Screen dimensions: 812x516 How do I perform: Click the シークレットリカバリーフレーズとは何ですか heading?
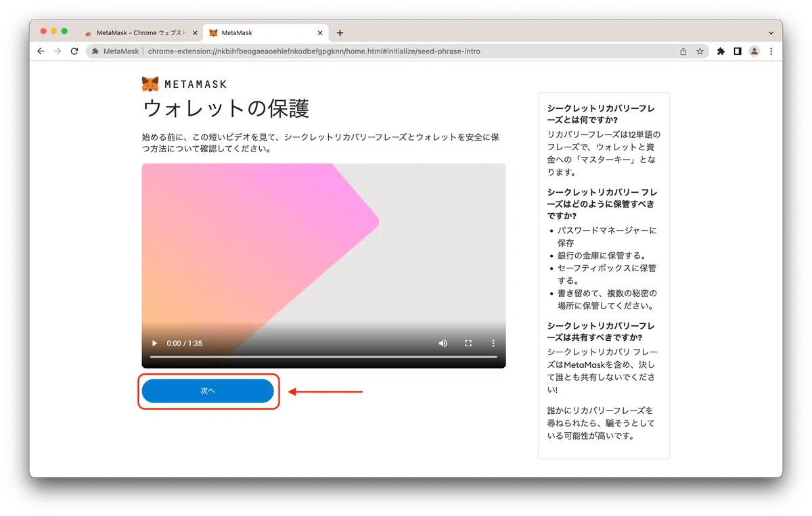tap(601, 114)
